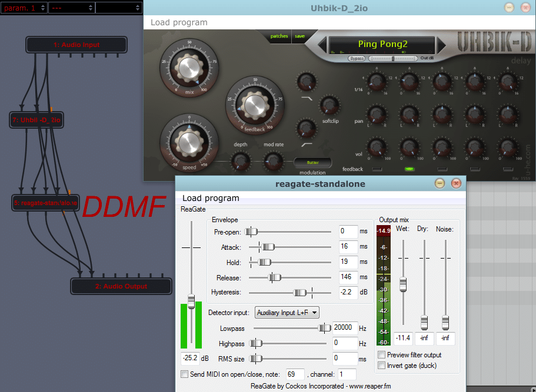The width and height of the screenshot is (536, 392).
Task: Click the first tap pan knob
Action: coord(377,115)
